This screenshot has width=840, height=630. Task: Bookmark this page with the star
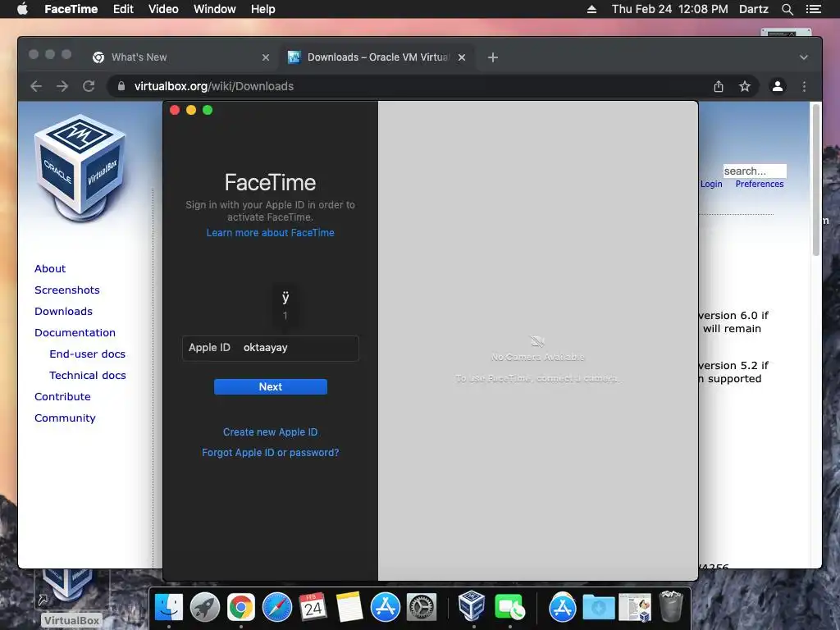[x=745, y=86]
